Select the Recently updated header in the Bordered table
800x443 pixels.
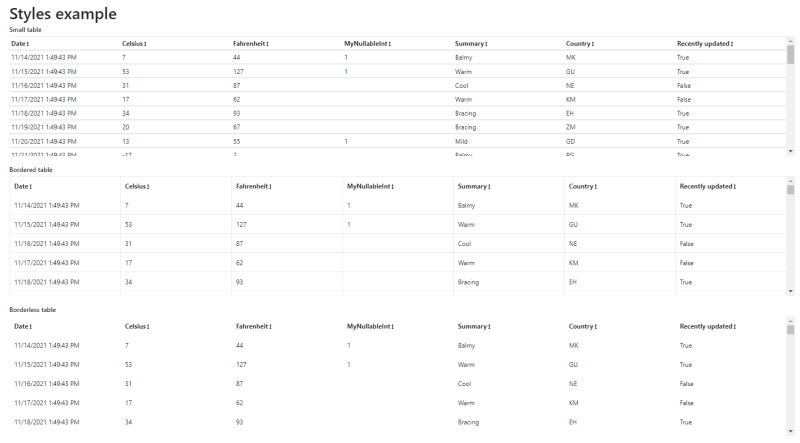click(706, 187)
